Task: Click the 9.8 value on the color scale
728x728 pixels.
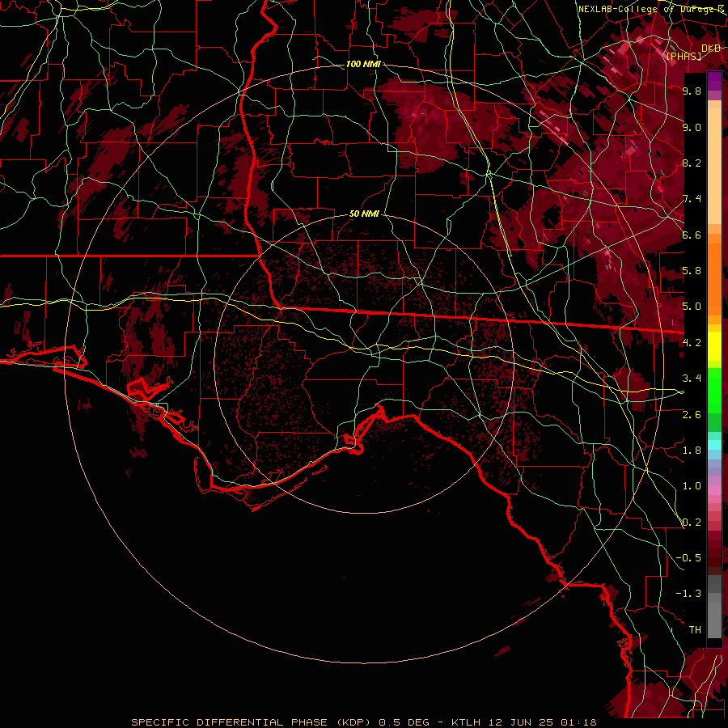Action: point(692,91)
